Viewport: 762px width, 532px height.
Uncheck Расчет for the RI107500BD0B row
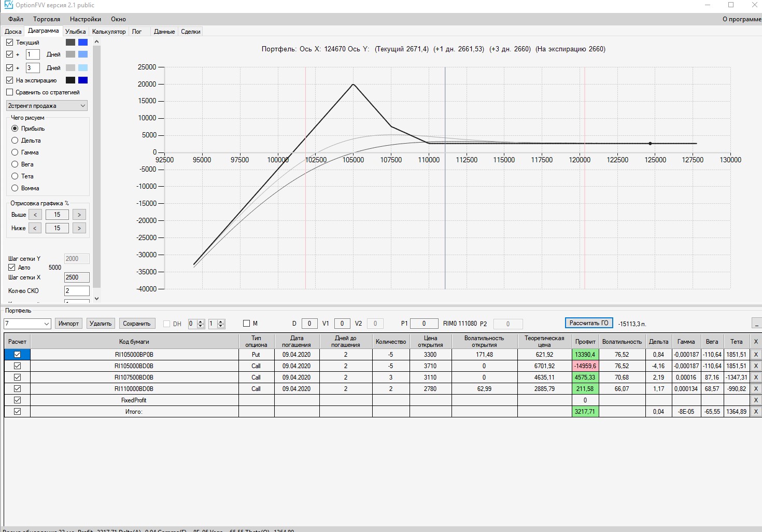coord(18,377)
